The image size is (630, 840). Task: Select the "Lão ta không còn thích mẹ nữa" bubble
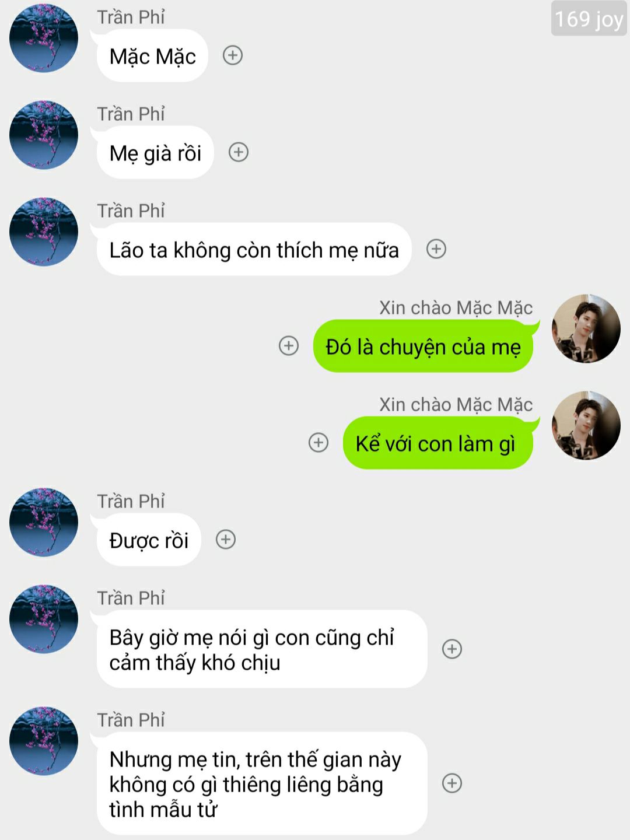(254, 249)
